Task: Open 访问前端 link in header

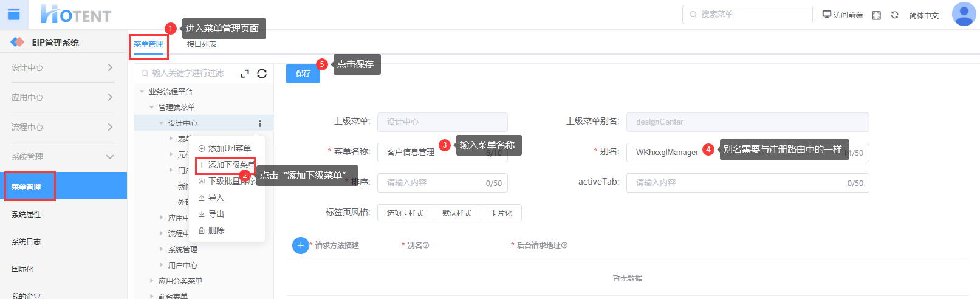Action: pyautogui.click(x=843, y=15)
